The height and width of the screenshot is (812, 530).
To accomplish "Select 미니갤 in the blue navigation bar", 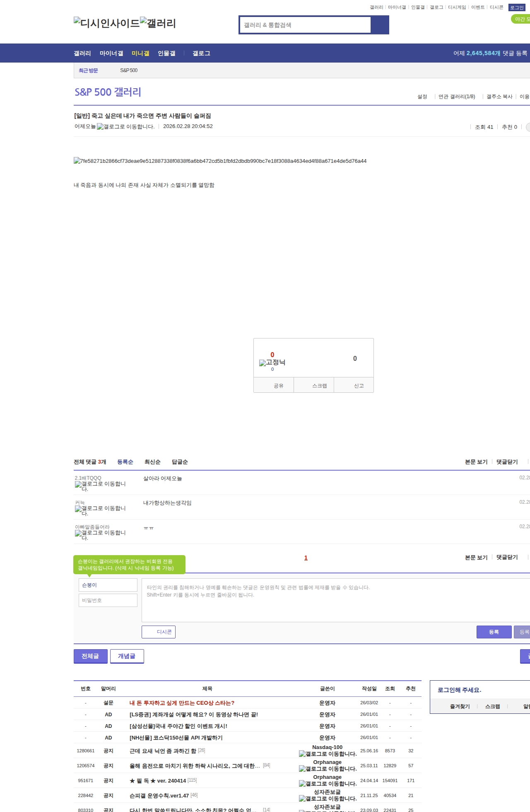I will pos(140,53).
